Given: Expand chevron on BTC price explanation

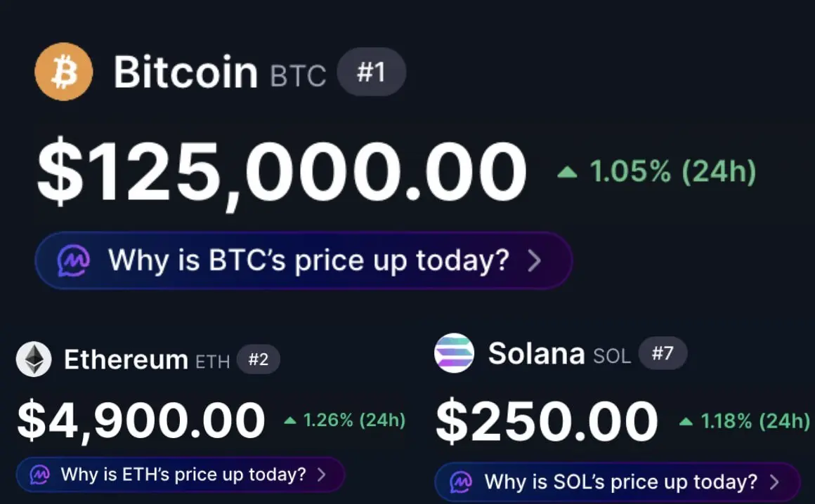Looking at the screenshot, I should pos(534,261).
